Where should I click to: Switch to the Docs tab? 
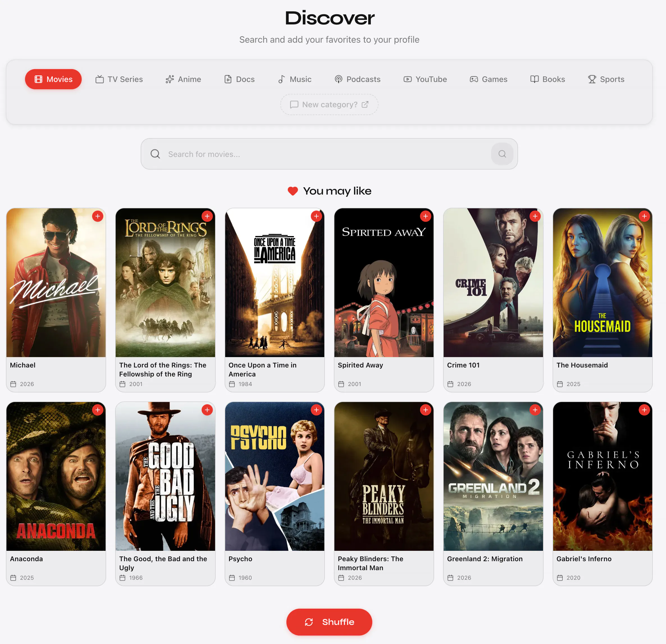(x=239, y=79)
